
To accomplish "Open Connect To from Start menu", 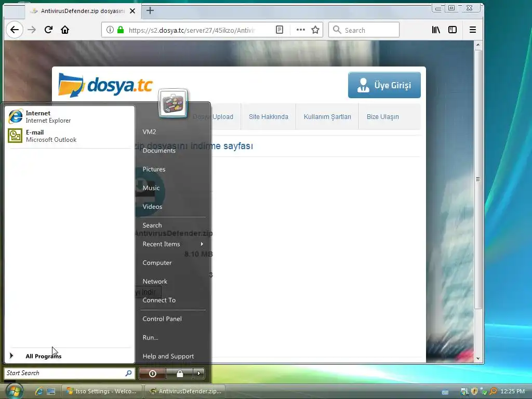I will [x=159, y=300].
